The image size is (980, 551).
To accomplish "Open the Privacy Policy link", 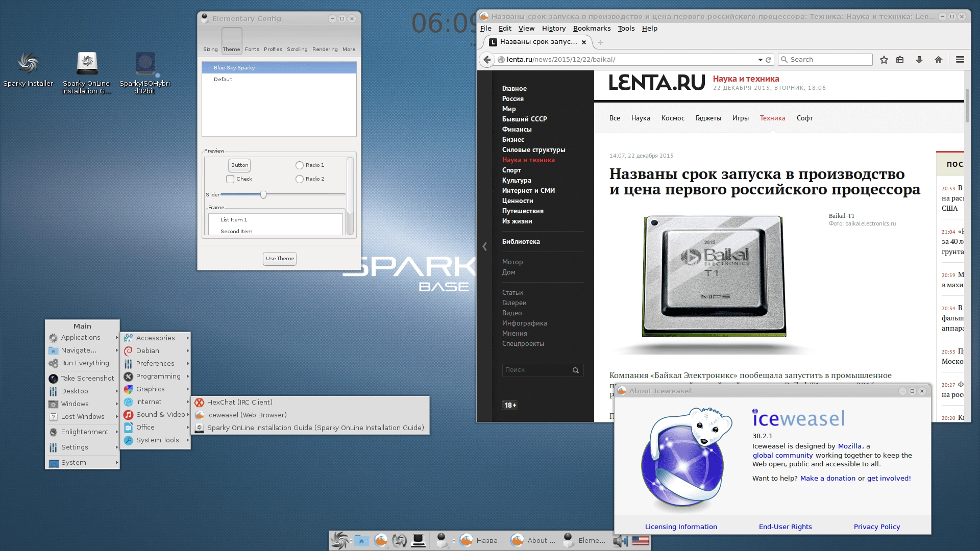I will [876, 527].
